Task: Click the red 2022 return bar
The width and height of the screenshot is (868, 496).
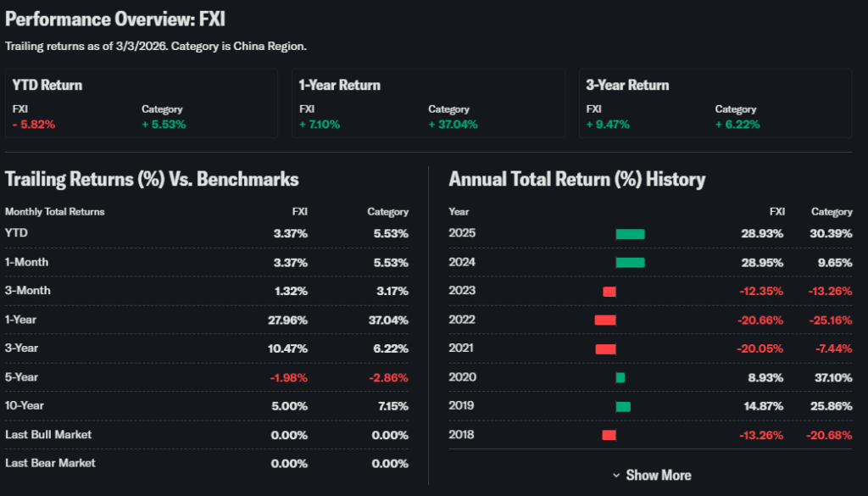Action: [x=604, y=320]
